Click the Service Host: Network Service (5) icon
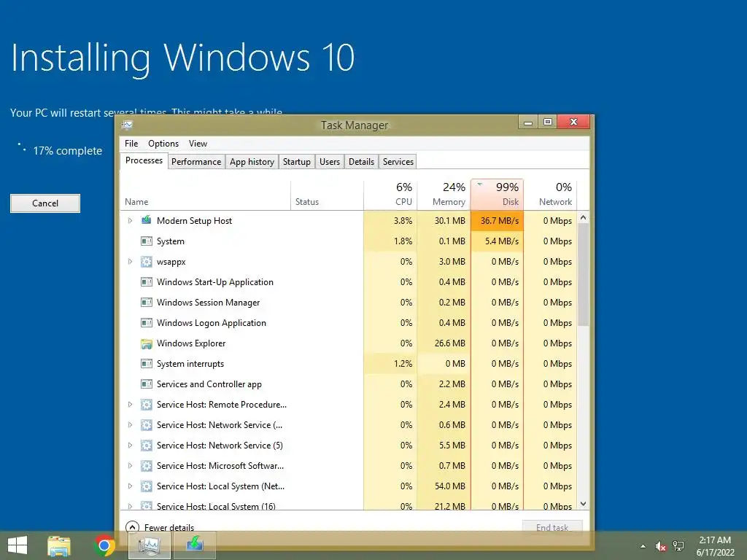The height and width of the screenshot is (560, 747). (x=146, y=446)
